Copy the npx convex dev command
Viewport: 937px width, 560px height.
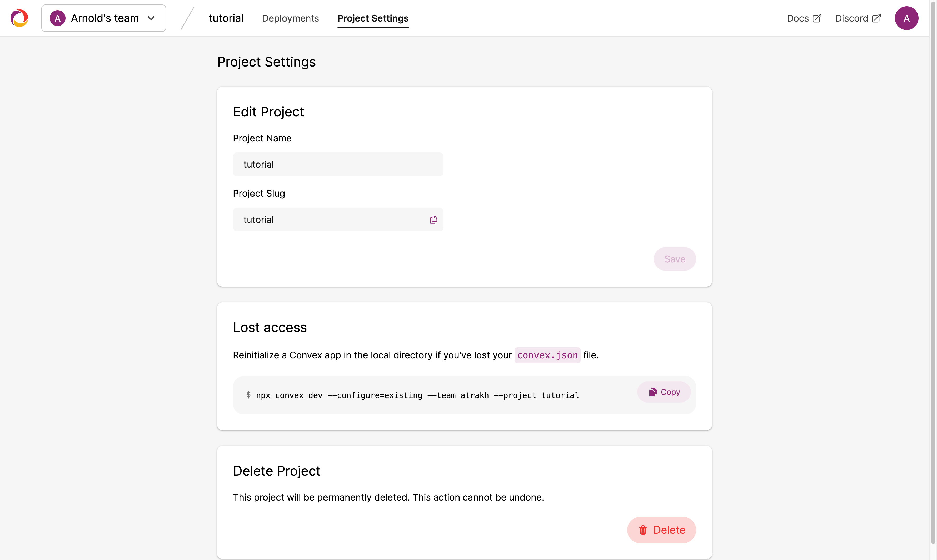click(664, 392)
